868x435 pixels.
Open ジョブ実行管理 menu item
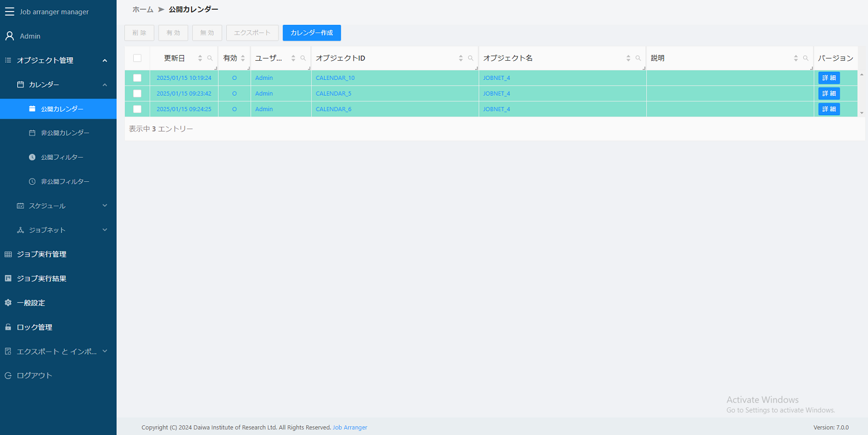point(42,254)
